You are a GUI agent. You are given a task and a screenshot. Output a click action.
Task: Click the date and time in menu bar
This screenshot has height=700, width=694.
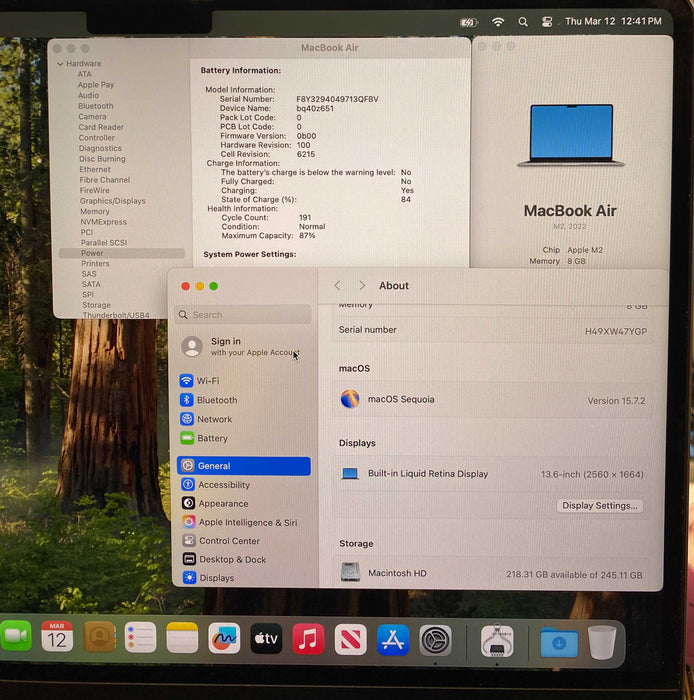613,21
